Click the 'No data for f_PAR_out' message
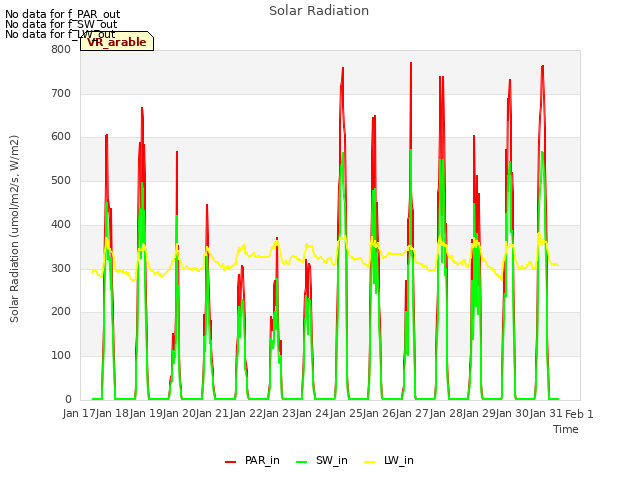 62,14
